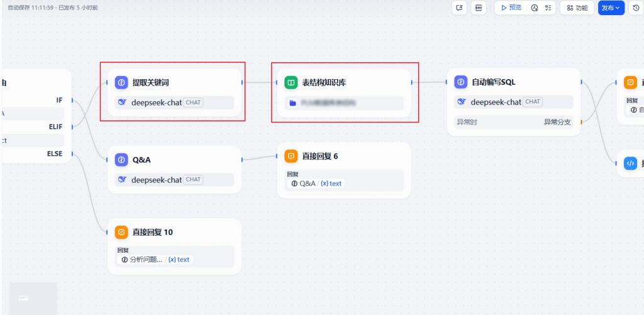Click the IF branch output handle
This screenshot has width=644, height=315.
point(72,100)
